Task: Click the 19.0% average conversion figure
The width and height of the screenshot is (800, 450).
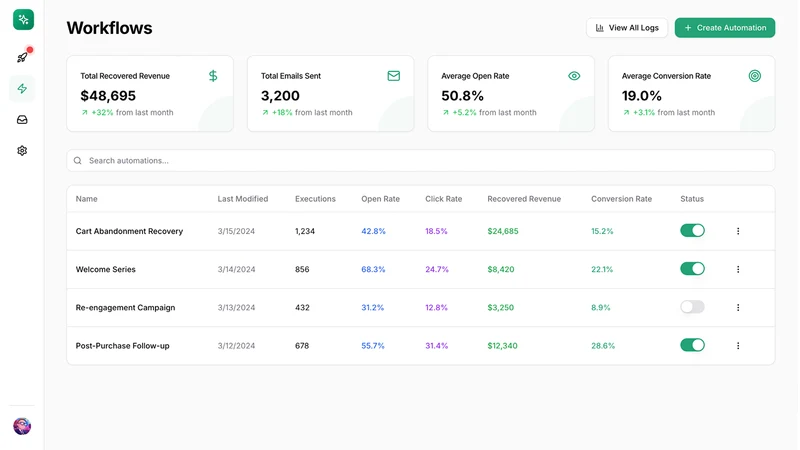Action: click(x=641, y=95)
